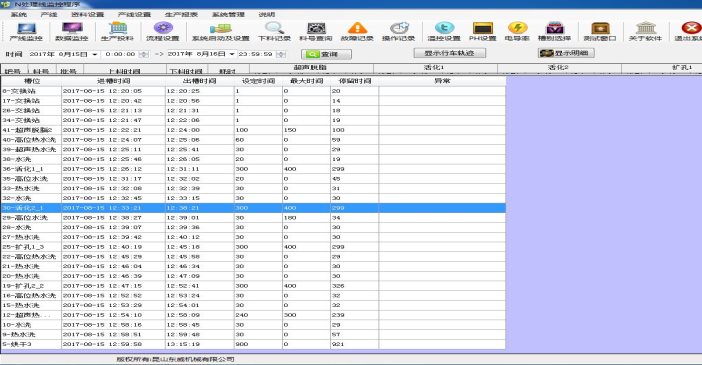Image resolution: width=702 pixels, height=365 pixels.
Task: Open 测试窗口 test window
Action: point(600,32)
